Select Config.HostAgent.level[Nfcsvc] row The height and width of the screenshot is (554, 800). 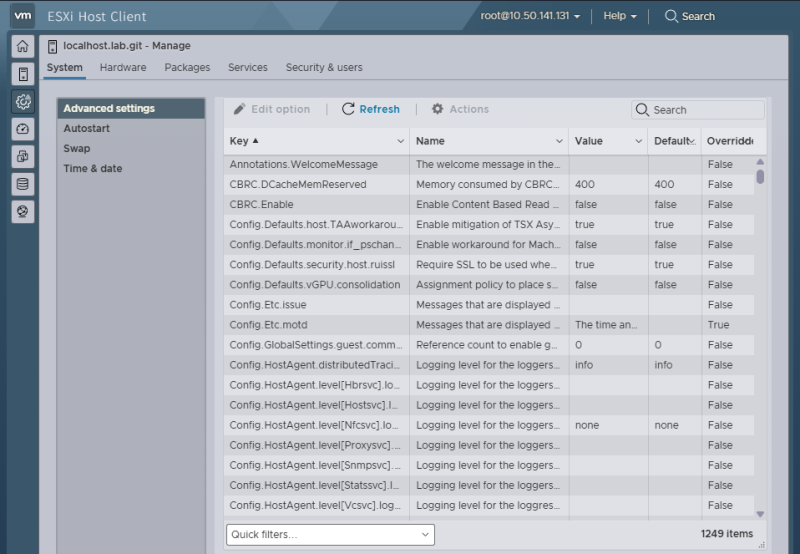[489, 425]
